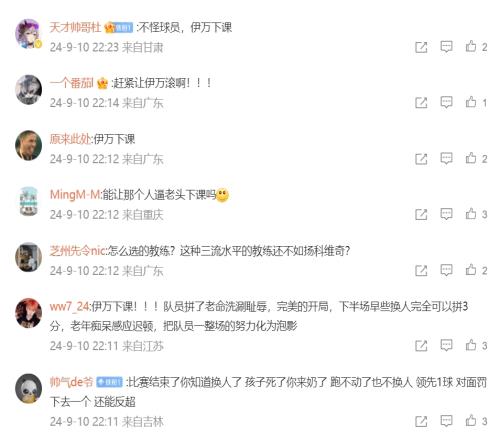Like MingM-M's comment

pos(471,214)
